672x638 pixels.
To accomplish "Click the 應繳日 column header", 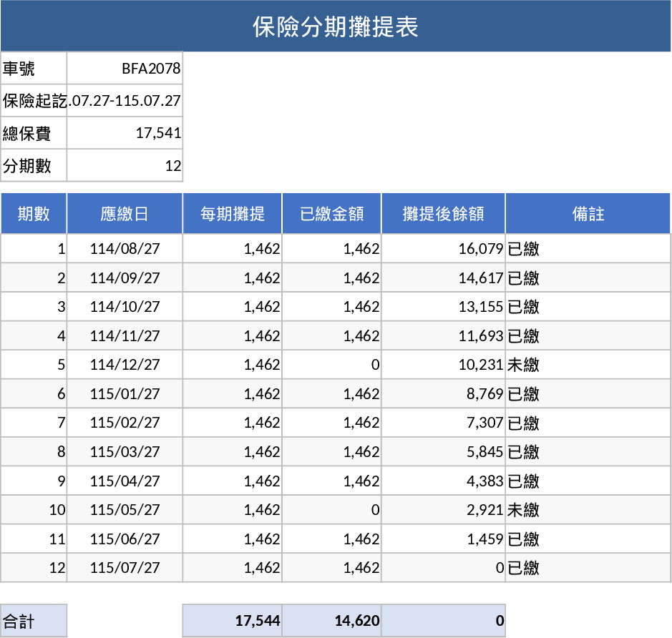I will pos(125,213).
